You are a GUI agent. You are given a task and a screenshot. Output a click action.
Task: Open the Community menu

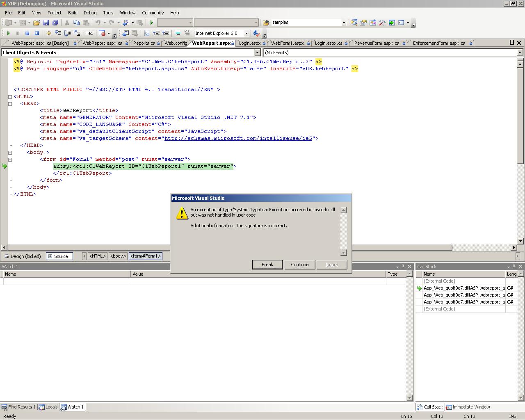coord(153,13)
